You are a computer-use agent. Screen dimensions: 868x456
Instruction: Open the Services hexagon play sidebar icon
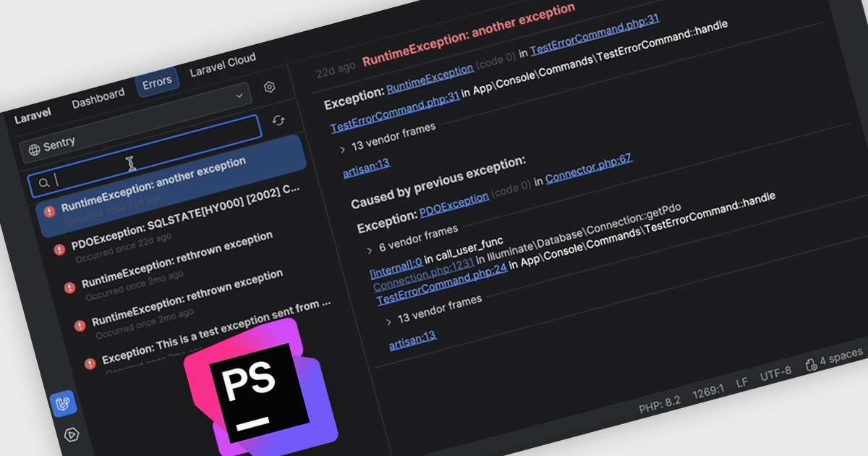click(72, 435)
